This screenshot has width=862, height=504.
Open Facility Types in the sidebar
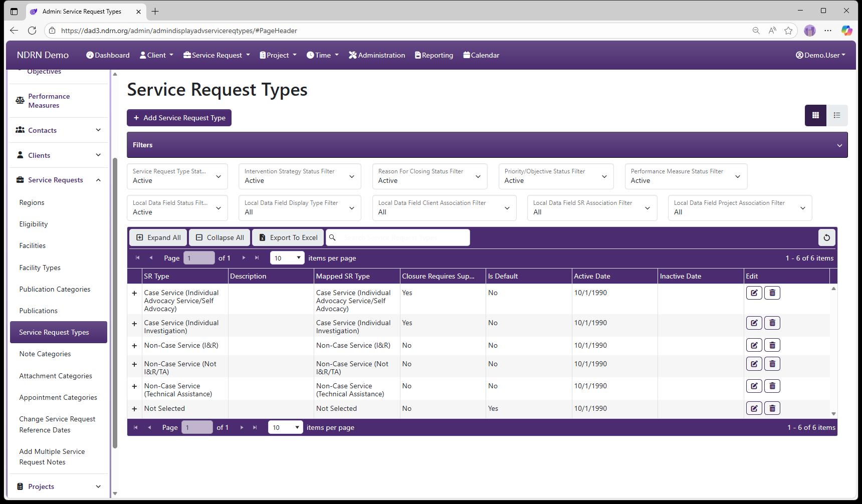[x=40, y=268]
